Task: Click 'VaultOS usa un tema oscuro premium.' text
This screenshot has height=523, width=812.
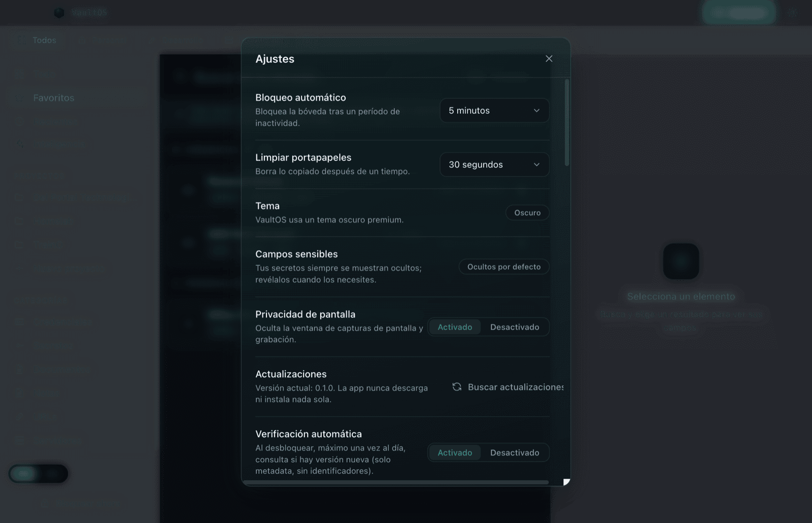Action: (329, 220)
